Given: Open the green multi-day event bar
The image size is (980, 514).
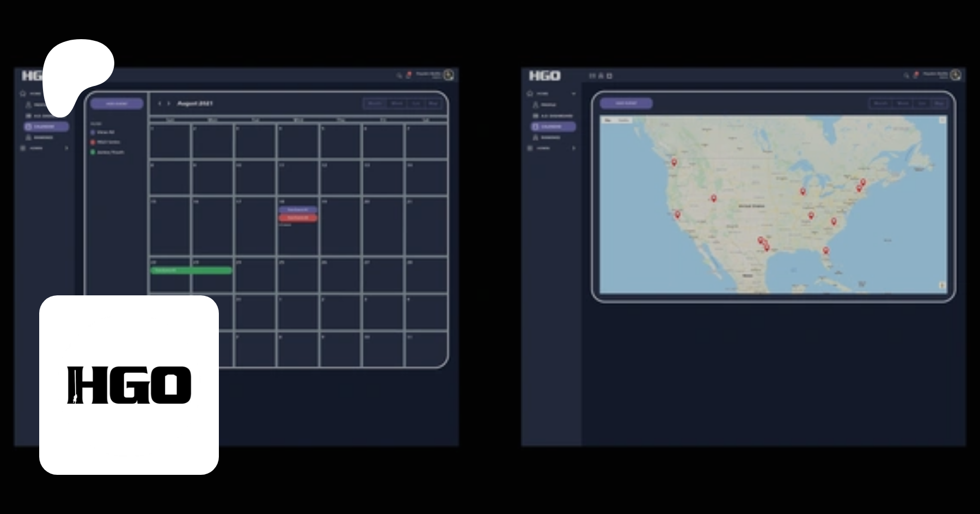Looking at the screenshot, I should tap(191, 270).
